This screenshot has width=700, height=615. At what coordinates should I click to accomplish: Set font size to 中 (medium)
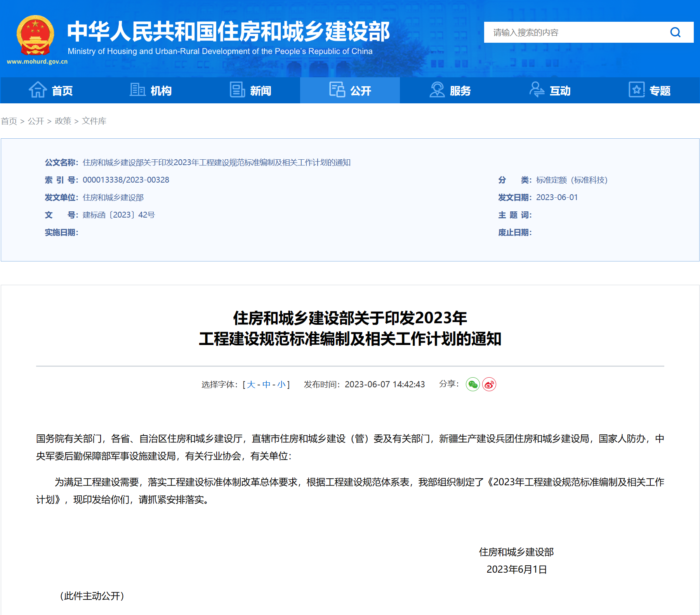(x=266, y=384)
